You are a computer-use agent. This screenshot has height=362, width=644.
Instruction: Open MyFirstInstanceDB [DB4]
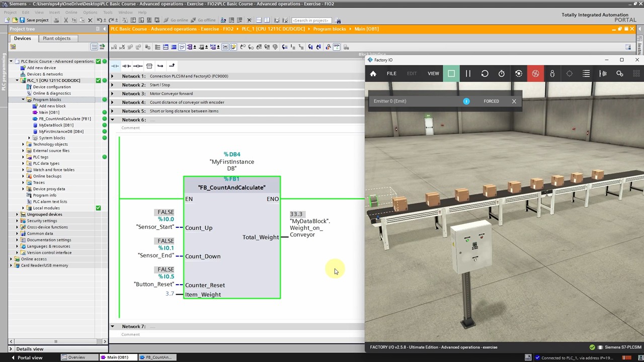coord(61,132)
